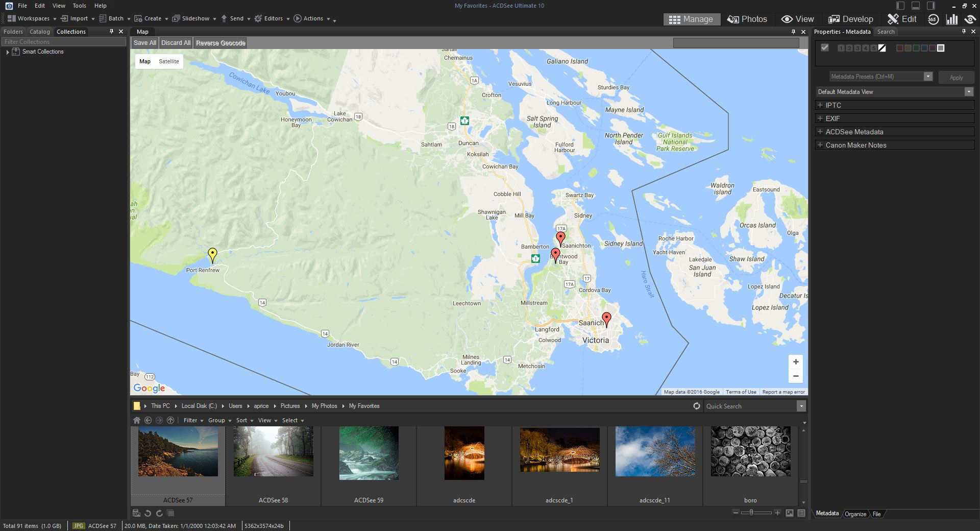Switch map to Satellite view
980x531 pixels.
[169, 61]
